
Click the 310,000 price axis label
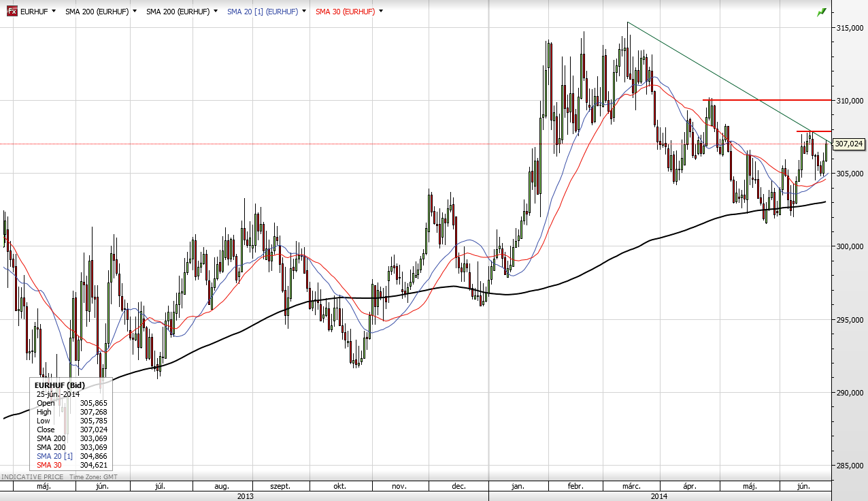point(850,101)
